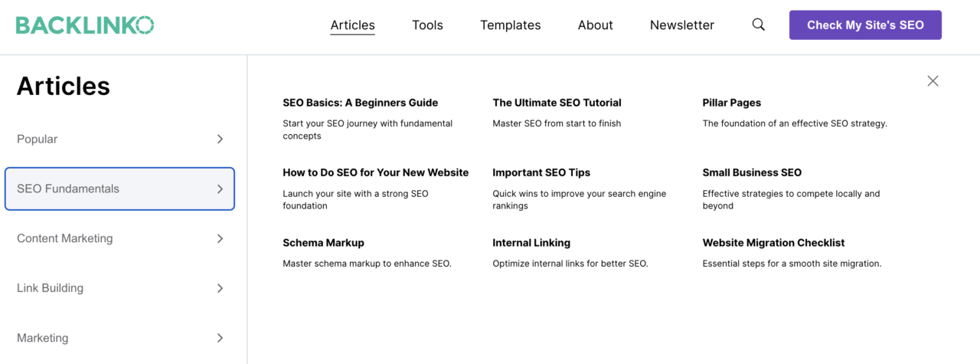Expand the Content Marketing chevron
The width and height of the screenshot is (980, 364).
point(220,239)
